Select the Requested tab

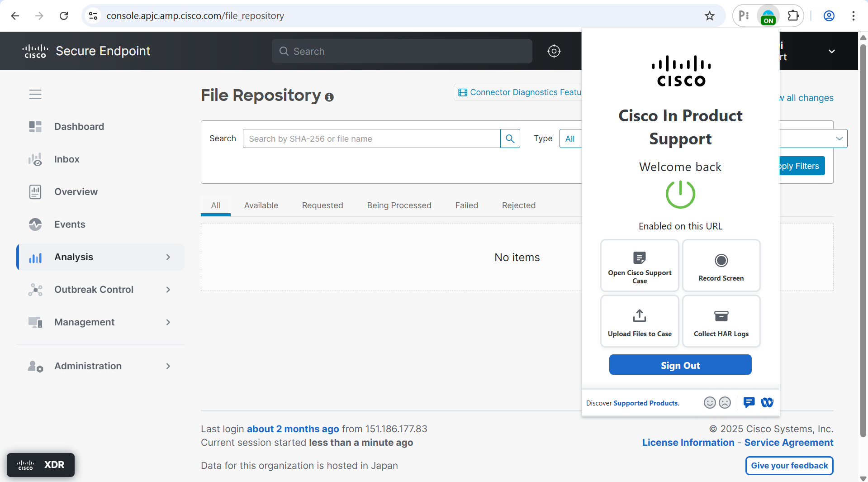323,205
